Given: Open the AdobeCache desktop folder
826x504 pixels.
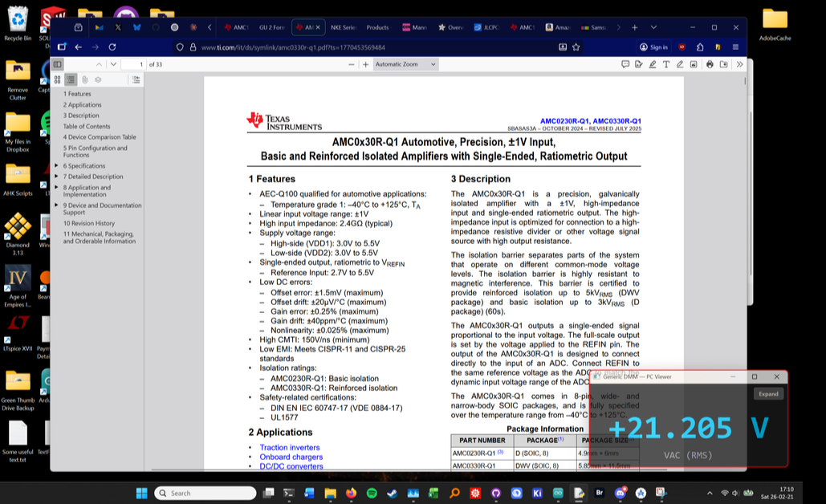Looking at the screenshot, I should click(x=775, y=25).
